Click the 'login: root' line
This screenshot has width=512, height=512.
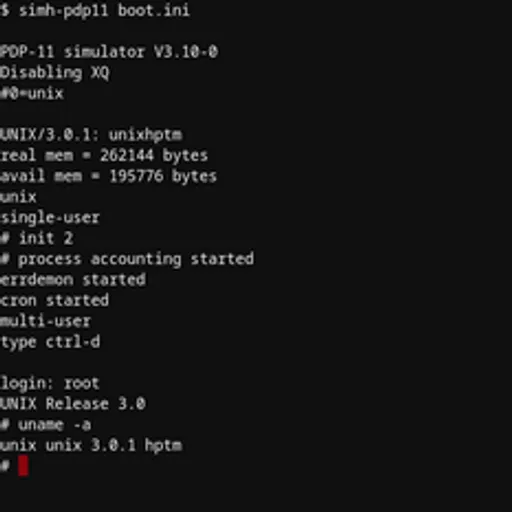tap(50, 383)
